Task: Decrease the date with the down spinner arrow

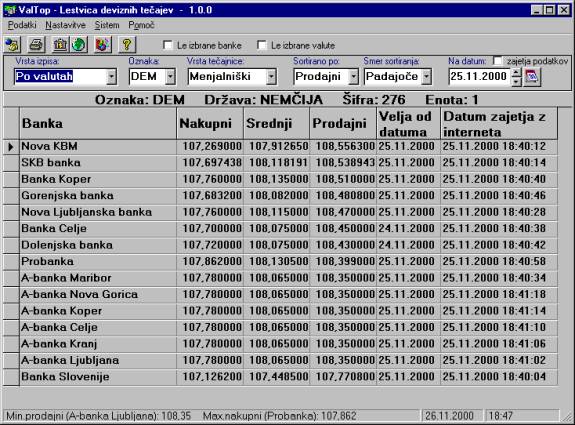Action: [x=516, y=81]
